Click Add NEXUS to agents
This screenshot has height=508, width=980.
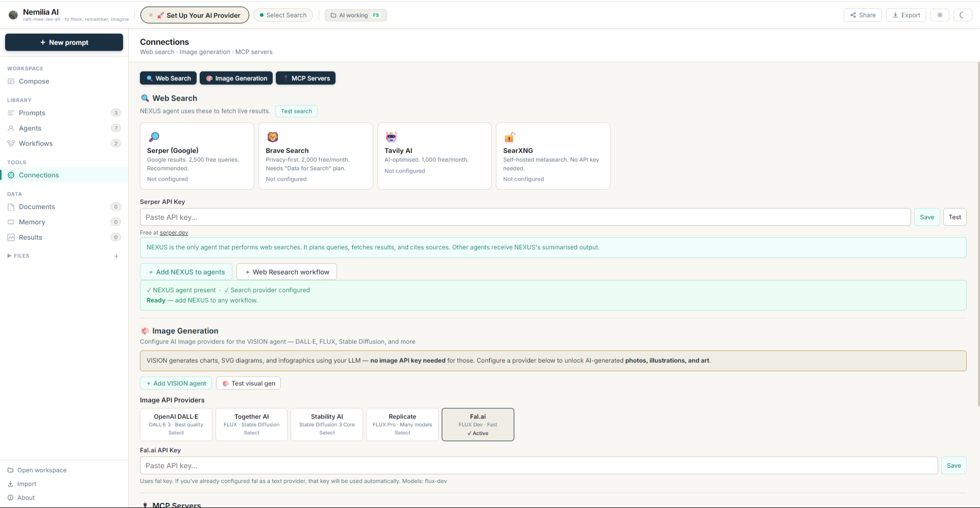pos(186,272)
